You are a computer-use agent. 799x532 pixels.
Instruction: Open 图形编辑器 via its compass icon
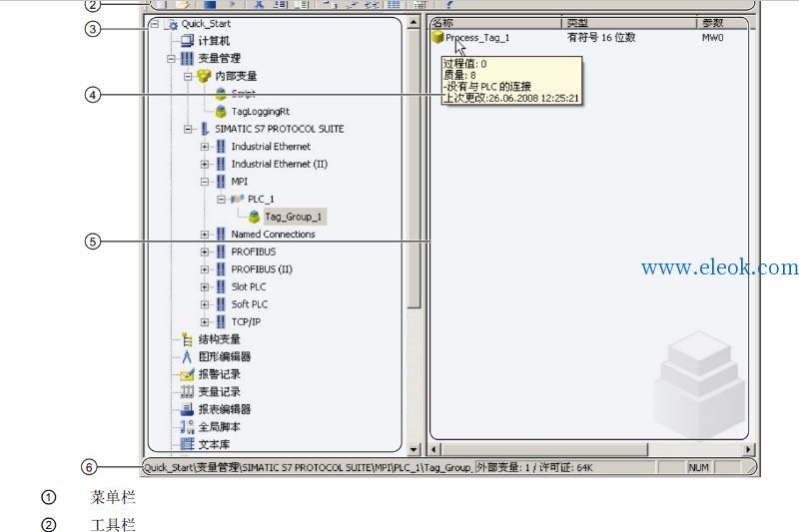click(187, 357)
